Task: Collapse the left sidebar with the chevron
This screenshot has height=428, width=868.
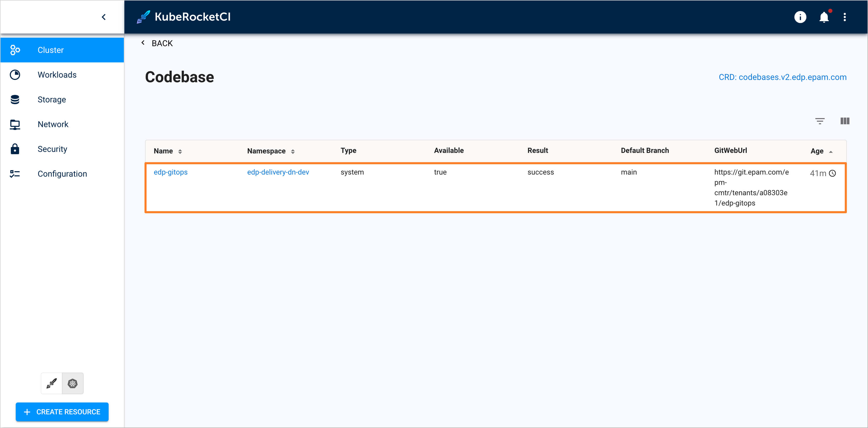Action: (103, 17)
